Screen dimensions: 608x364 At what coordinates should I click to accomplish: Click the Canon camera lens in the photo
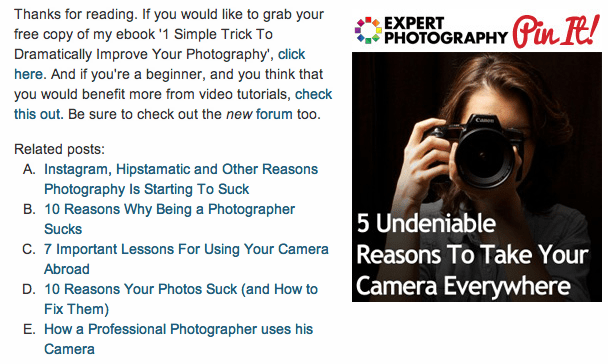coord(485,157)
